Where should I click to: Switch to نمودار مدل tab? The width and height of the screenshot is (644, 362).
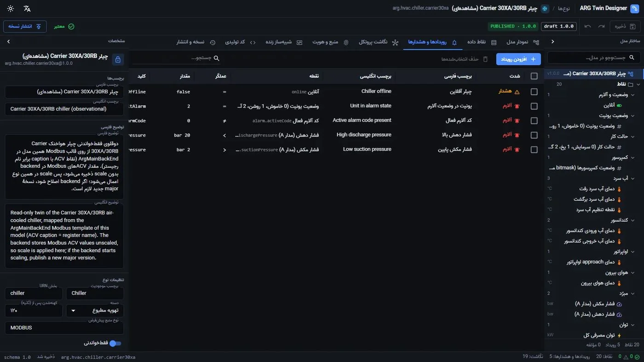coord(523,42)
